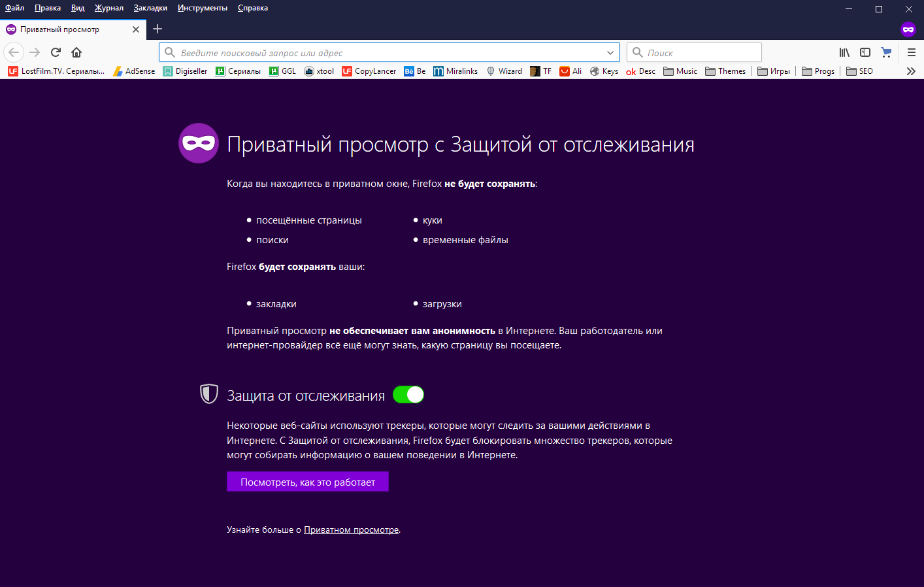Open the Be bookmark

[415, 71]
